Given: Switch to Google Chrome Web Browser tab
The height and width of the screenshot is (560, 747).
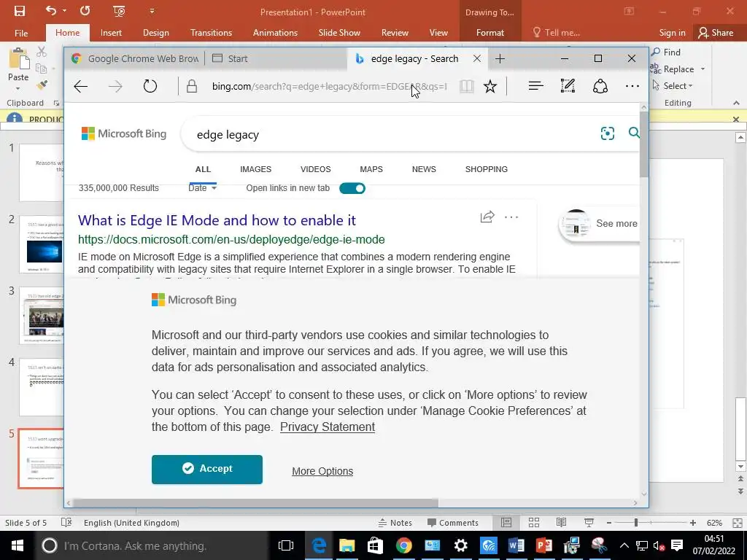Looking at the screenshot, I should (x=135, y=58).
